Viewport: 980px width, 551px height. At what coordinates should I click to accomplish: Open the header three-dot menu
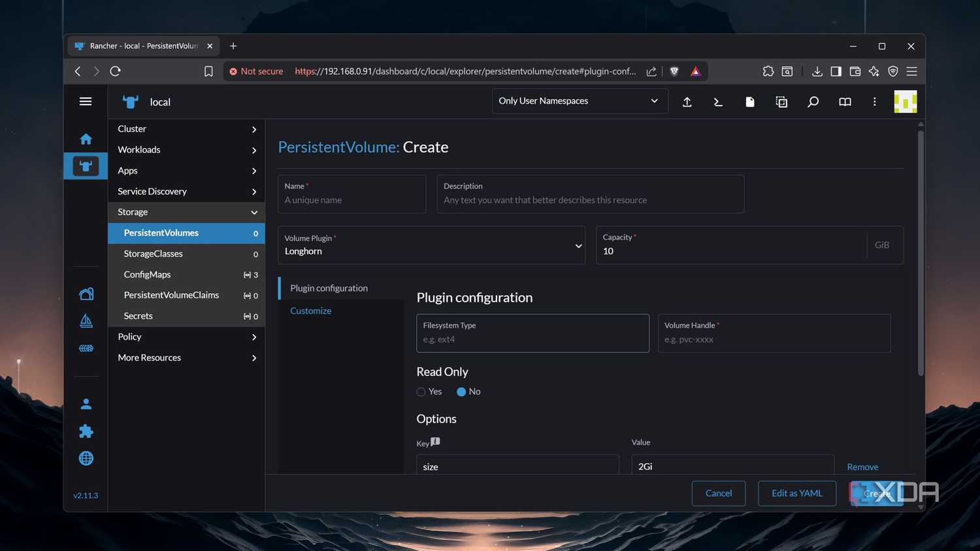tap(874, 102)
